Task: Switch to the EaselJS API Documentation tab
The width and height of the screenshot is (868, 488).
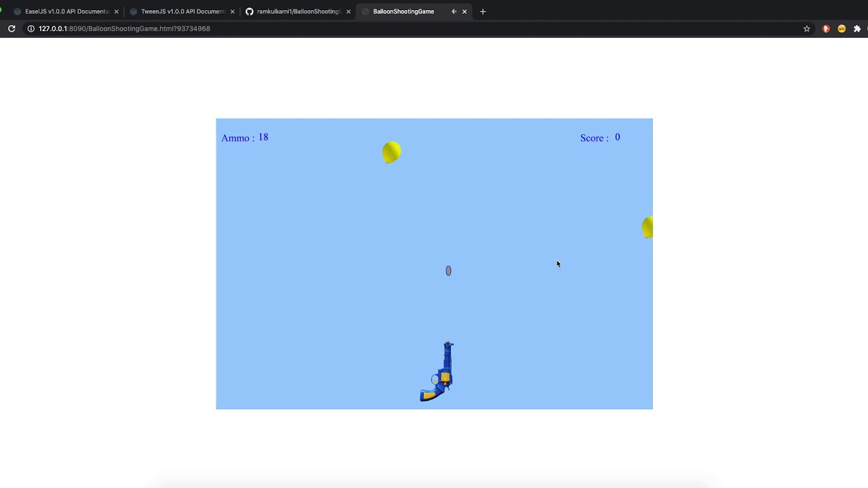Action: [x=66, y=12]
